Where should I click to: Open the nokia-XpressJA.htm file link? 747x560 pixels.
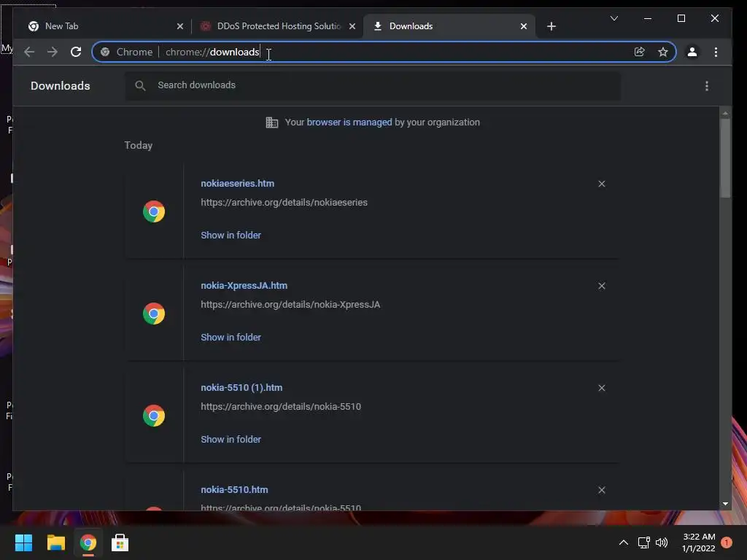tap(244, 286)
